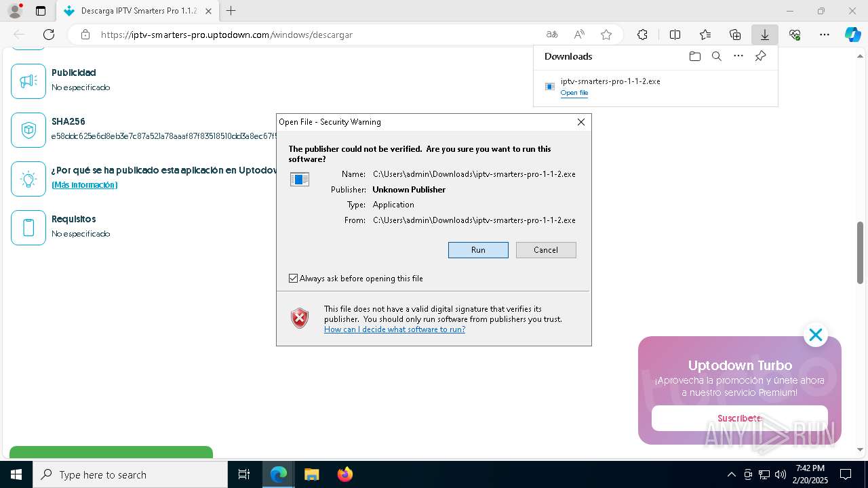This screenshot has width=868, height=488.
Task: Click iptv-smarters-pro-1-1-2.exe in Downloads list
Action: click(x=610, y=81)
